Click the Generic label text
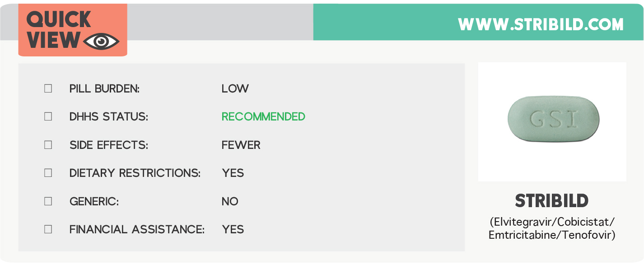Screen dimensions: 644x264 point(94,202)
